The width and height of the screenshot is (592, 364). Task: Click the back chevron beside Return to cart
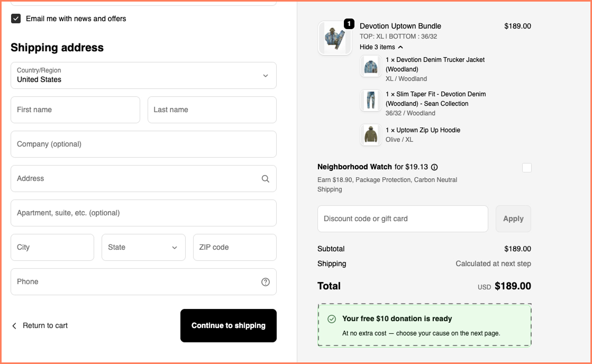tap(14, 326)
